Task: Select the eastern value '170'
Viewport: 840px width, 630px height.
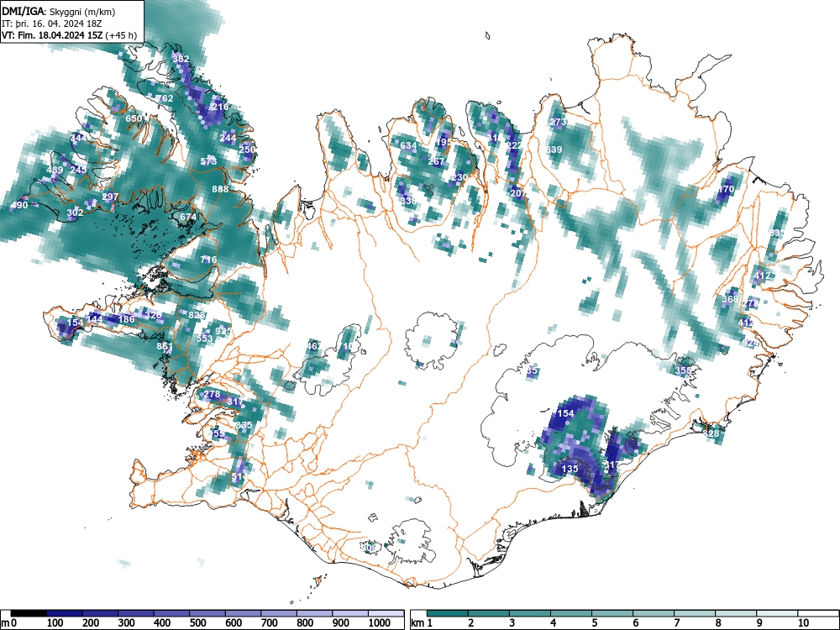Action: [726, 189]
